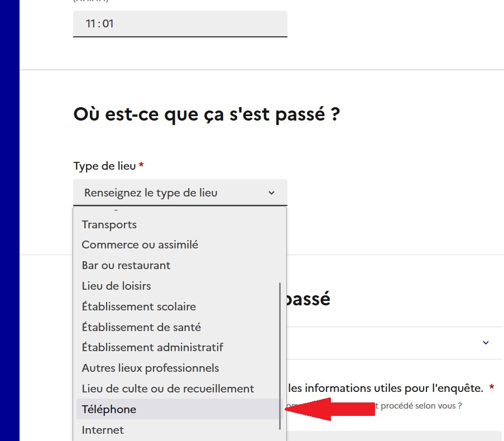Pick Établissement scolaire in the location list
This screenshot has height=441, width=504.
click(x=139, y=306)
